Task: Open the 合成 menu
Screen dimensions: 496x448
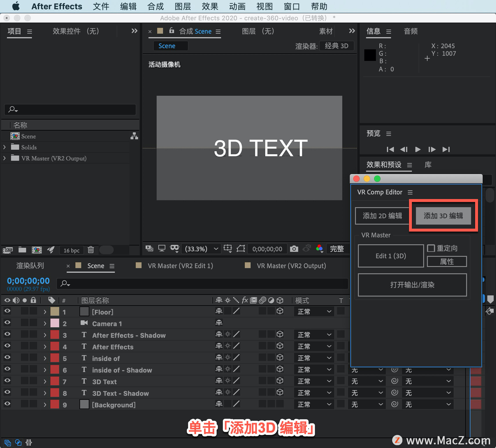Action: point(155,6)
